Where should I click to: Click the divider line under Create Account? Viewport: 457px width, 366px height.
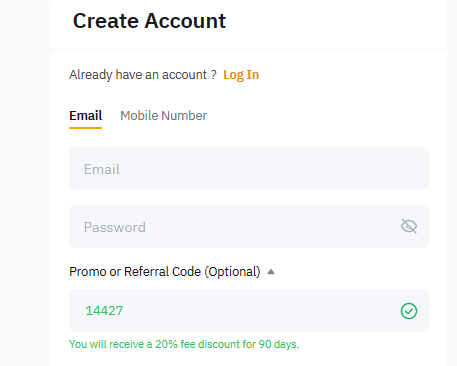[249, 50]
